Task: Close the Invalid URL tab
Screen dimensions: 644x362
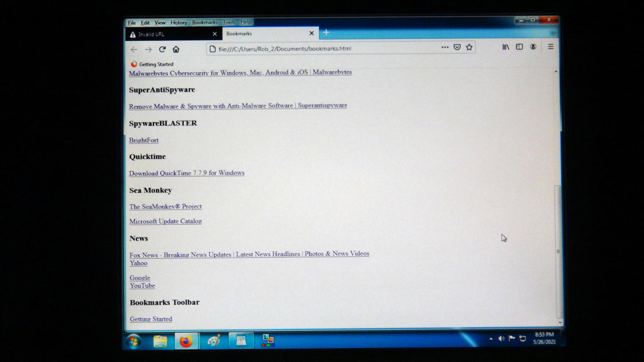Action: 215,34
